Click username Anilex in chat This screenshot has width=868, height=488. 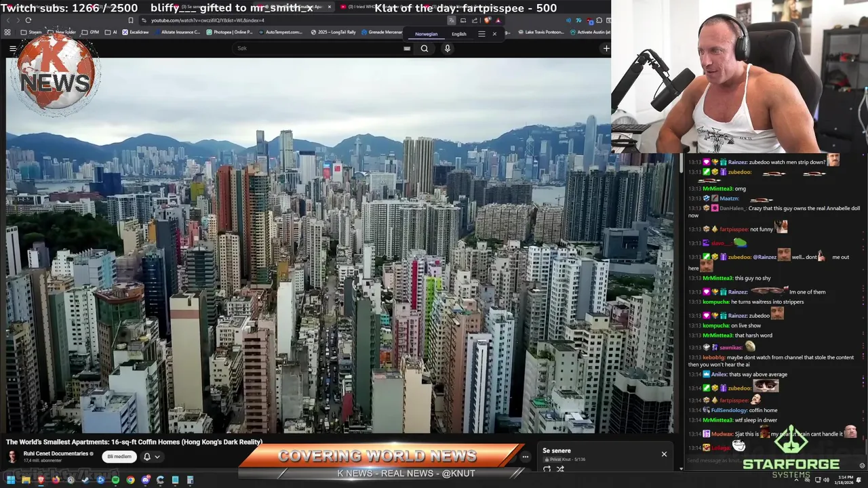click(719, 374)
